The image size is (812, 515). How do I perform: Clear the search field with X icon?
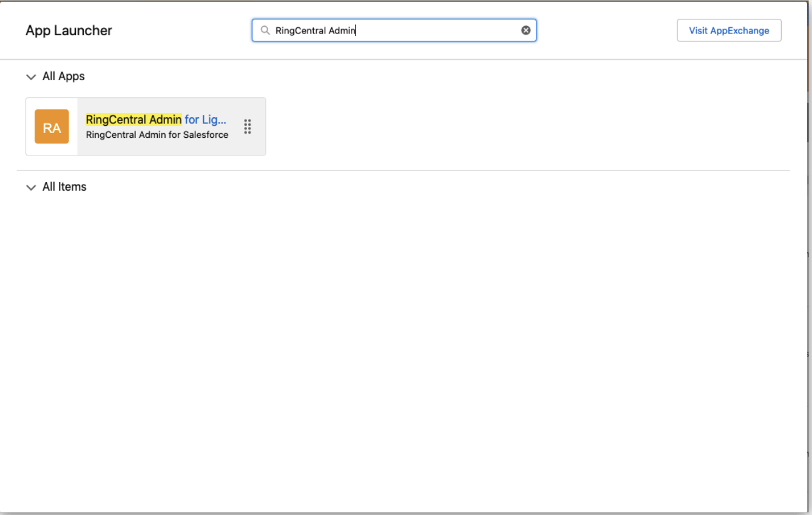pyautogui.click(x=526, y=30)
